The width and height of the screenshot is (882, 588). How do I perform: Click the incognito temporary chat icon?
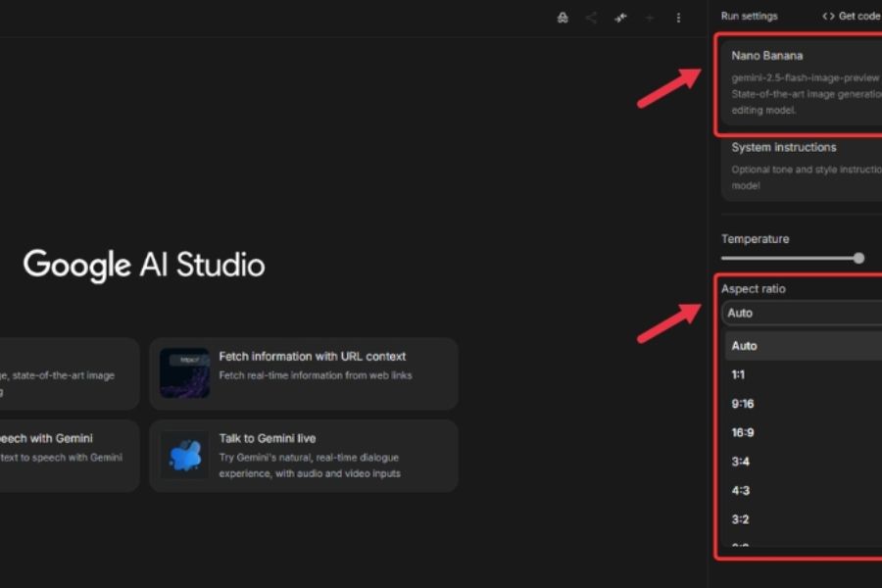[563, 18]
